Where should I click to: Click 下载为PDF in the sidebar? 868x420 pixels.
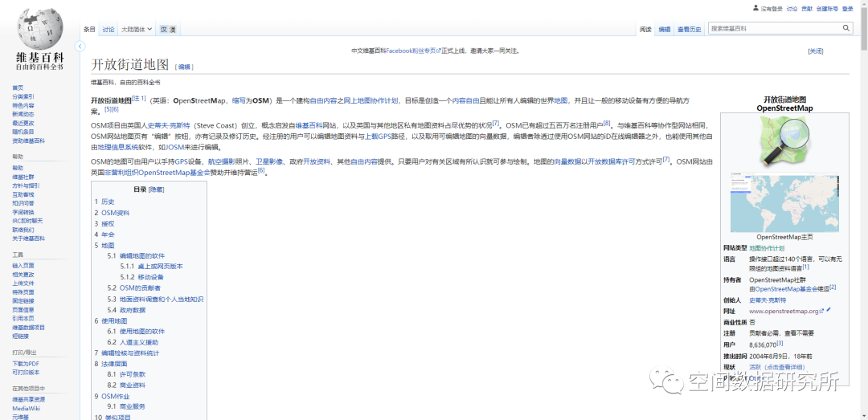pos(26,364)
